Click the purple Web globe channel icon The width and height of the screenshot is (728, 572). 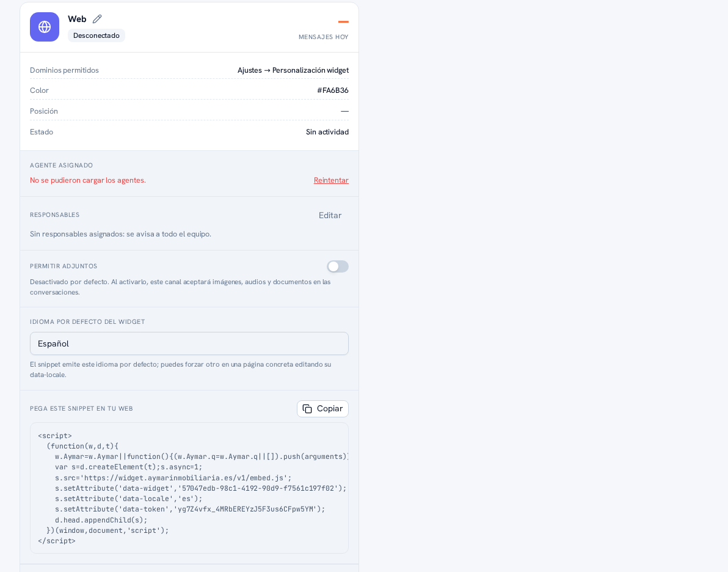tap(45, 27)
